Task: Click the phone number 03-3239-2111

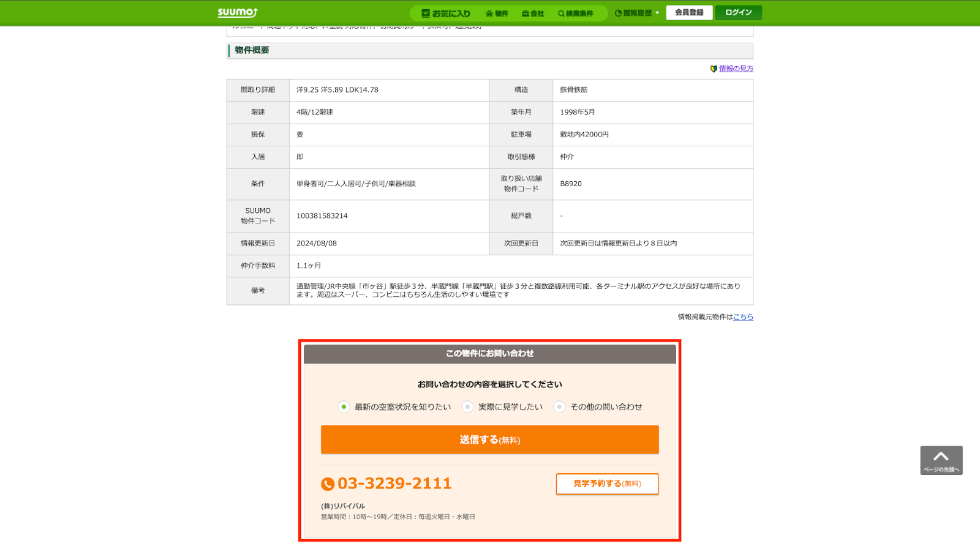Action: pos(394,484)
